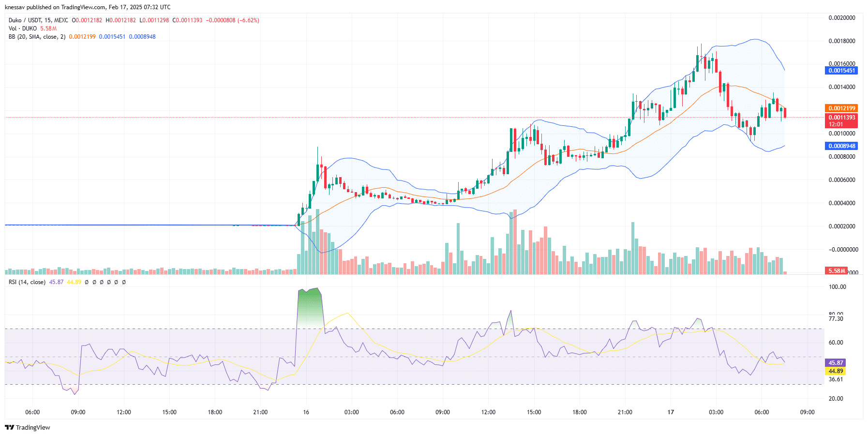The height and width of the screenshot is (436, 868).
Task: Click the yellow 44.89 RSI MA tag
Action: click(836, 372)
